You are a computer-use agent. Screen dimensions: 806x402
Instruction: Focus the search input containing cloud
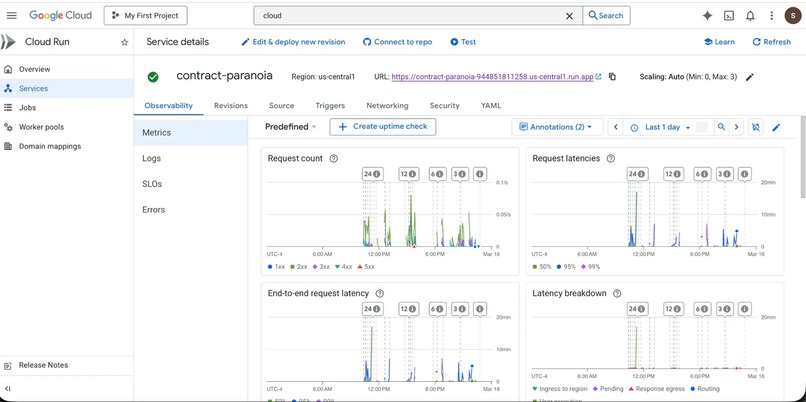(411, 16)
